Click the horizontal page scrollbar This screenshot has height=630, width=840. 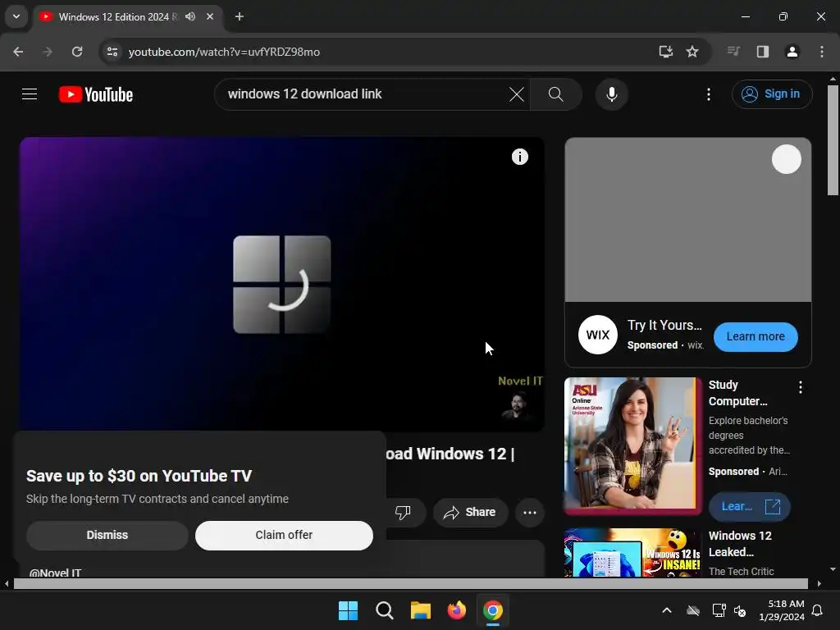[410, 583]
